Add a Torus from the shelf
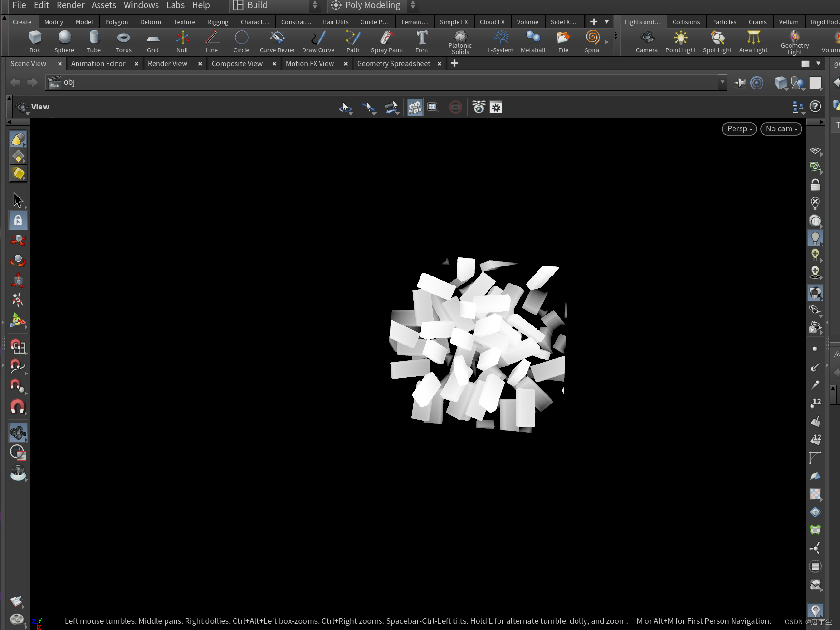This screenshot has height=630, width=840. [124, 42]
